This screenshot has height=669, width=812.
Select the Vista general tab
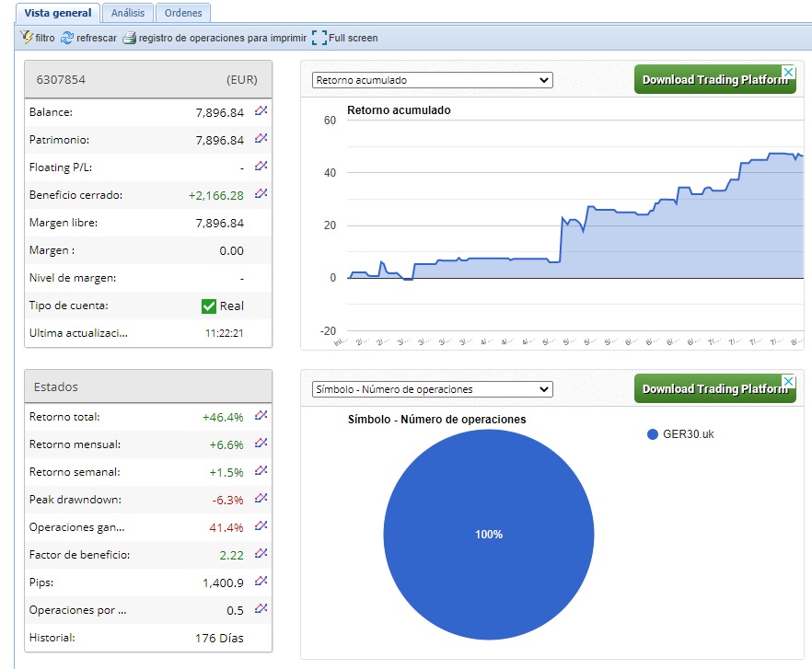click(57, 13)
